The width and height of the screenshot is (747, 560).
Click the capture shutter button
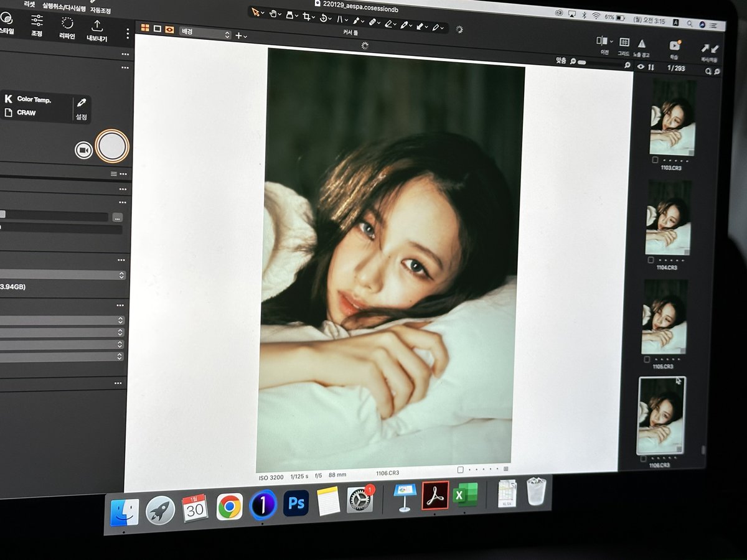(x=113, y=146)
